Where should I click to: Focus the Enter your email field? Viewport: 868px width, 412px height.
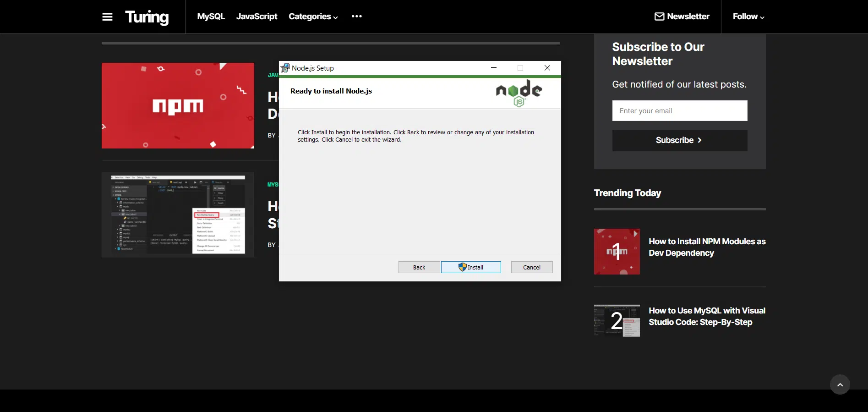tap(680, 110)
